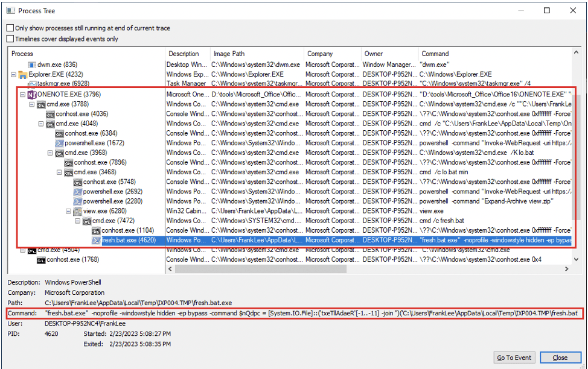588x369 pixels.
Task: Click the 'cmd /c fresh.bat' command cell
Action: (442, 221)
